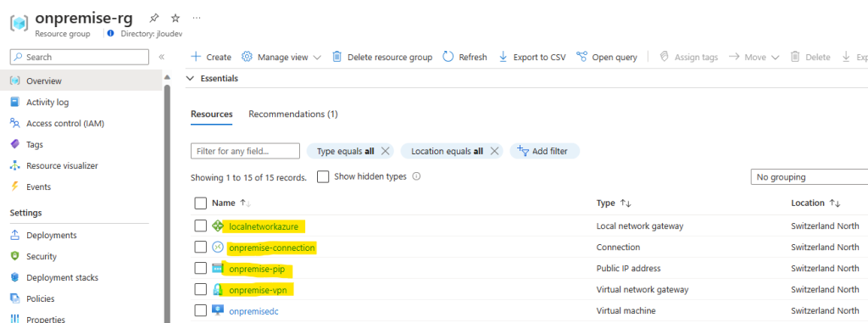
Task: Collapse the Essentials section
Action: 191,79
